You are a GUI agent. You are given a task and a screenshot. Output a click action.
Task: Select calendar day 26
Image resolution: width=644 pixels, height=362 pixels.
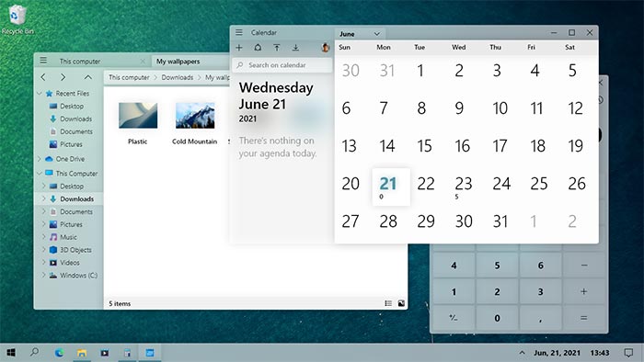577,184
